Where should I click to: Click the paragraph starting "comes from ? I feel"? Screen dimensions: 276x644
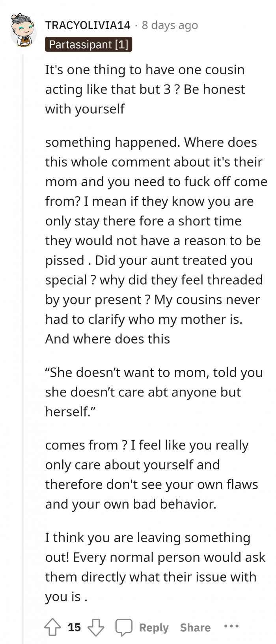[x=151, y=475]
